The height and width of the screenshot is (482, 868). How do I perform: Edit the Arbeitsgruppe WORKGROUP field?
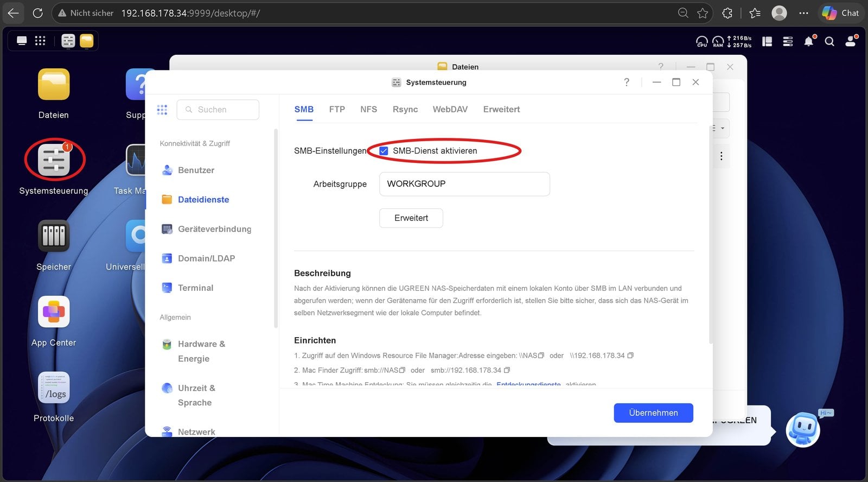coord(464,184)
